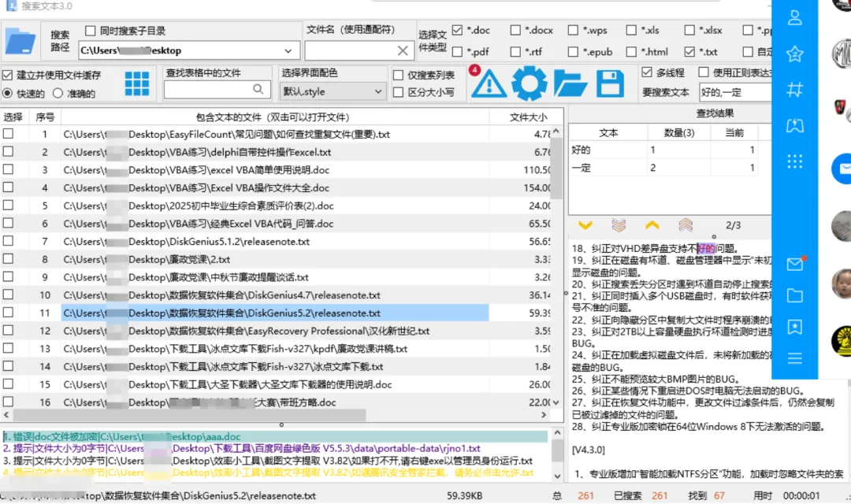Check the *.epub file type
The image size is (851, 504).
[x=573, y=51]
